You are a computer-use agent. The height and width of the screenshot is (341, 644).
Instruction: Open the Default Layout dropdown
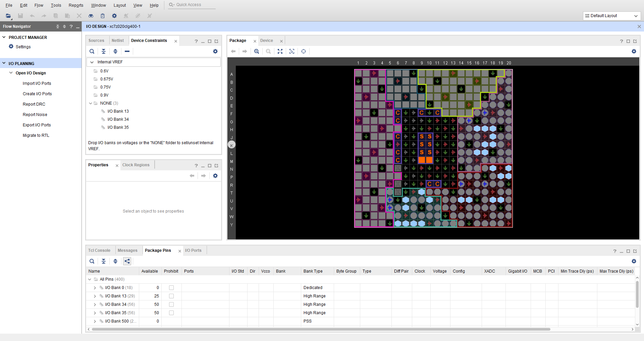636,16
